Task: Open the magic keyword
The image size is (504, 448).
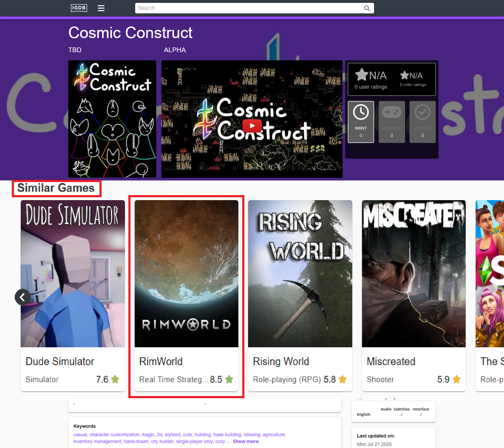Action: [148, 435]
